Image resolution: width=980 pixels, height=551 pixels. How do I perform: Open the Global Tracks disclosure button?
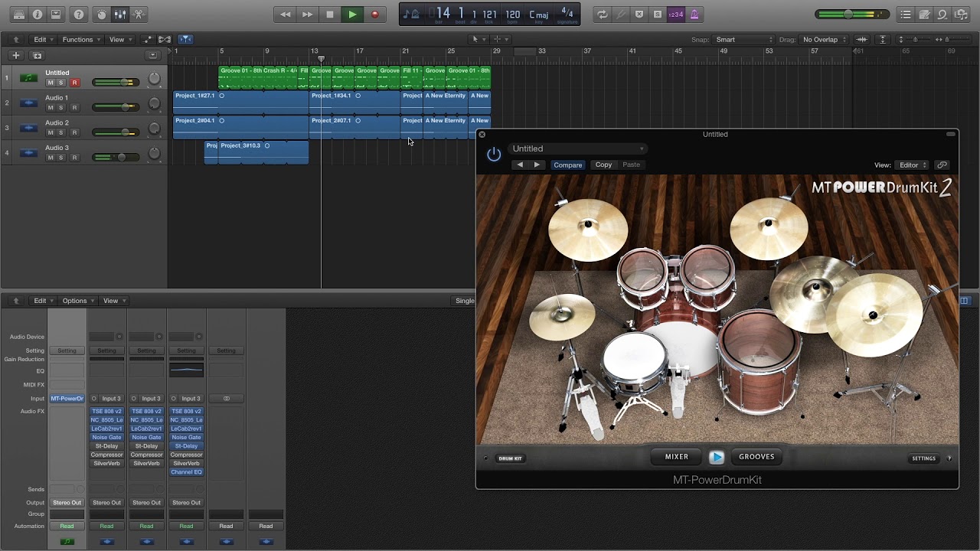[x=152, y=55]
